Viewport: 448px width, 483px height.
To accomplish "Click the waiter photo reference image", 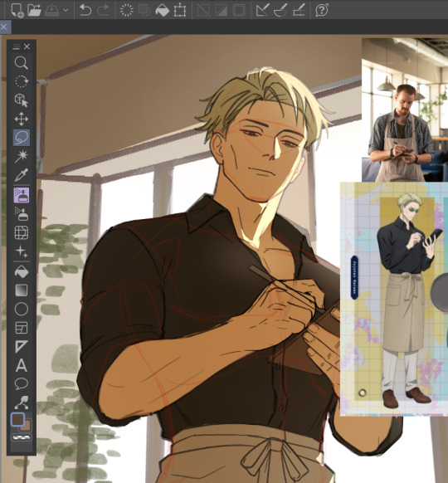I will tap(405, 110).
